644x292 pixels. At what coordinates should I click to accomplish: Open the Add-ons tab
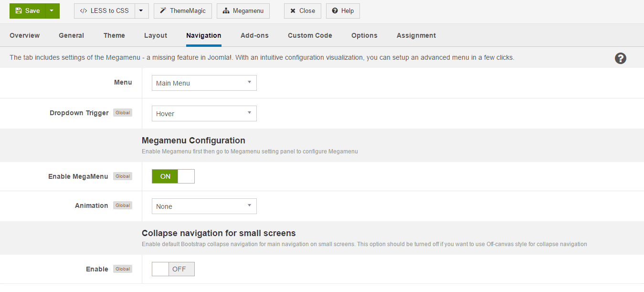pyautogui.click(x=254, y=35)
